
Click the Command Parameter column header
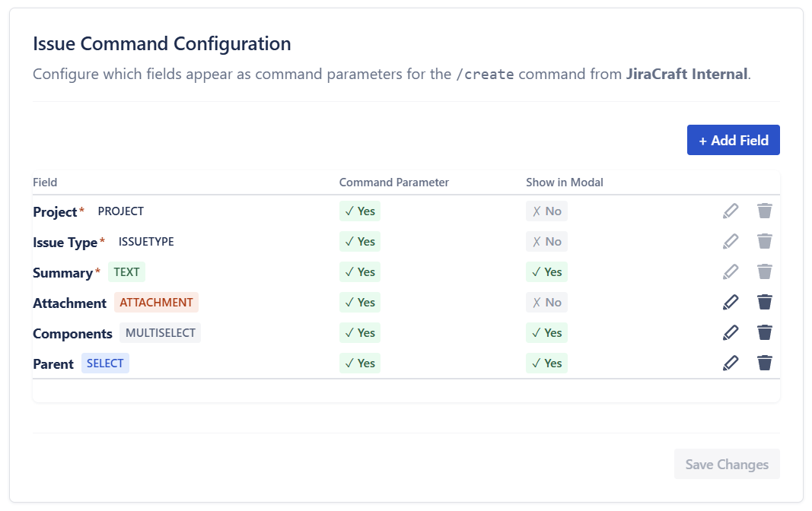coord(394,182)
